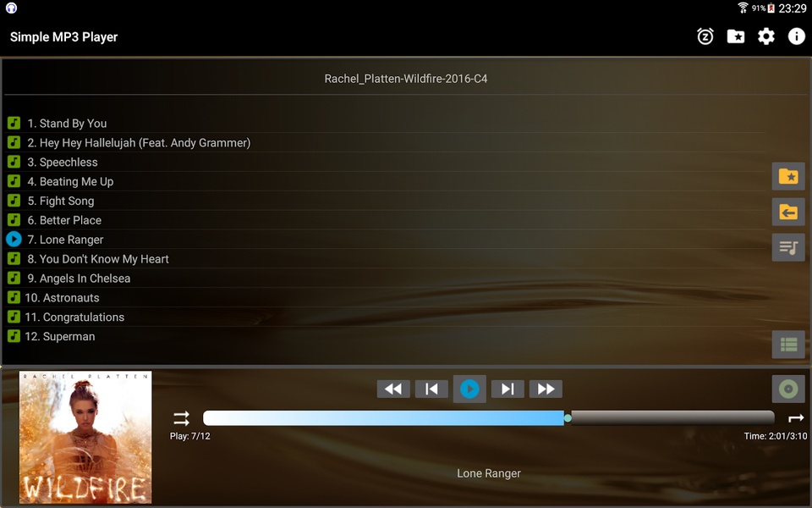Click the play button

click(x=469, y=389)
